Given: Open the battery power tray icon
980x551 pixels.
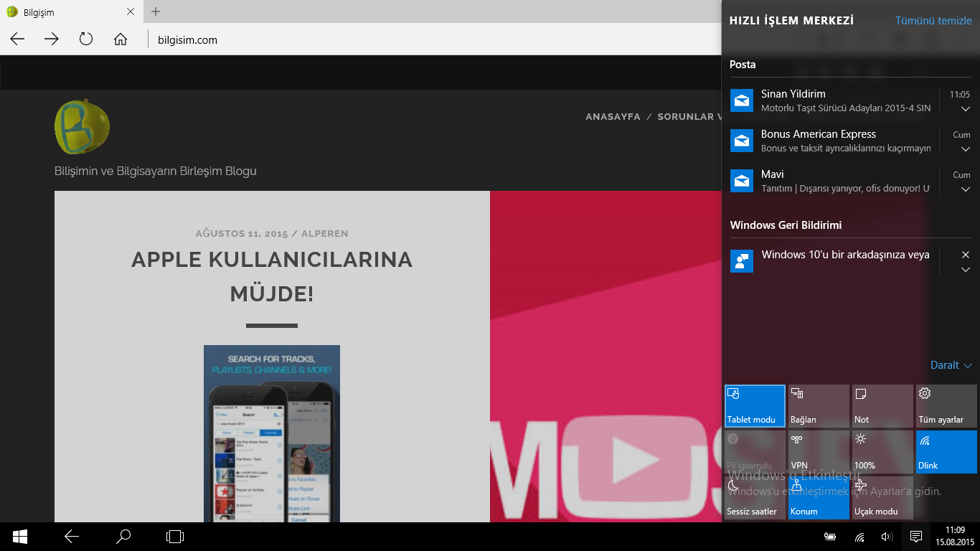Looking at the screenshot, I should tap(829, 537).
